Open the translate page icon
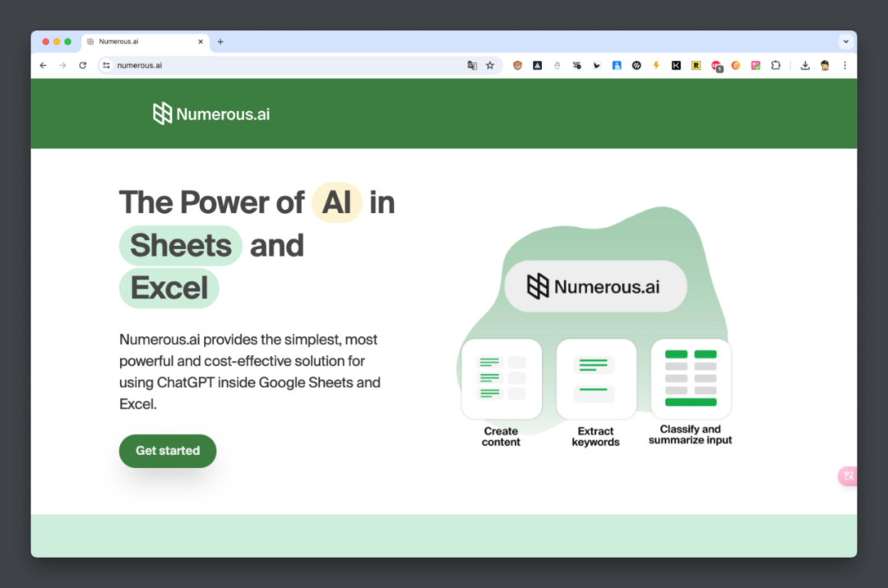Image resolution: width=888 pixels, height=588 pixels. click(x=472, y=65)
